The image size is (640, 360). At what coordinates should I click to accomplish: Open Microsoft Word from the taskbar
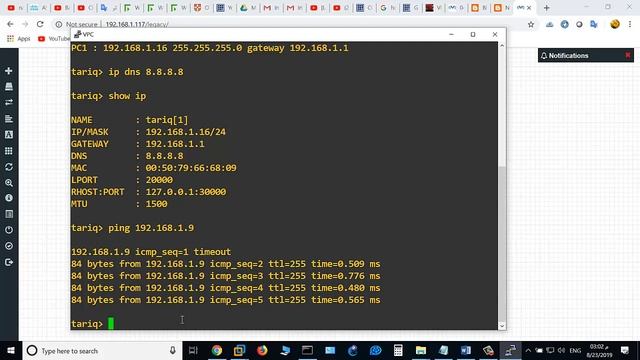point(466,351)
